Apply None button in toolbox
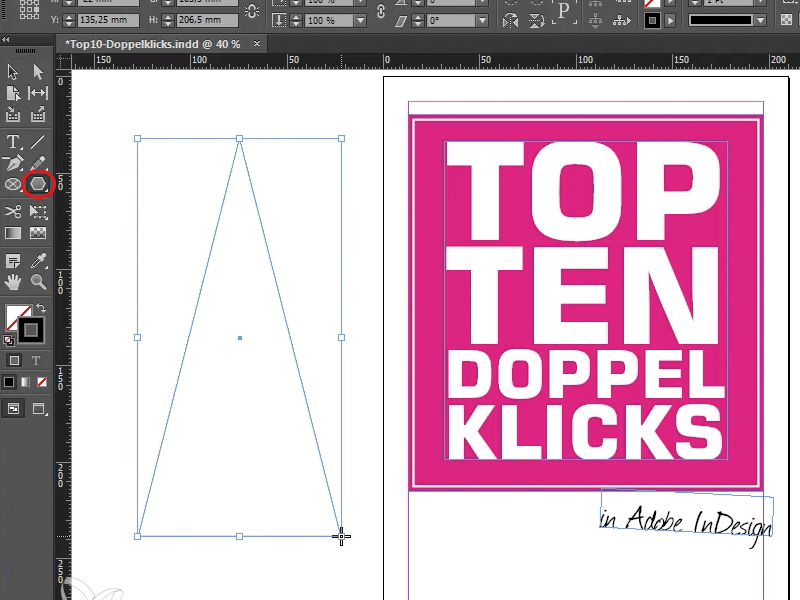Viewport: 800px width, 600px height. click(42, 382)
